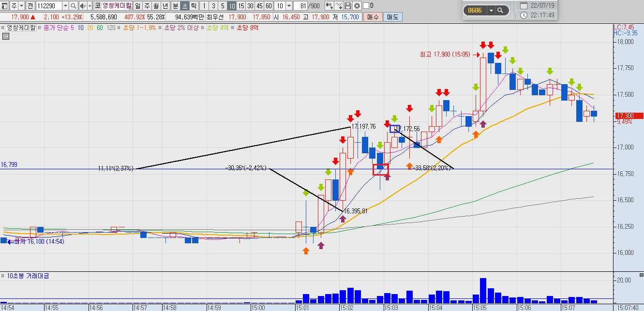Switch chart to 틱 tick period
This screenshot has width=644, height=311.
tap(193, 6)
